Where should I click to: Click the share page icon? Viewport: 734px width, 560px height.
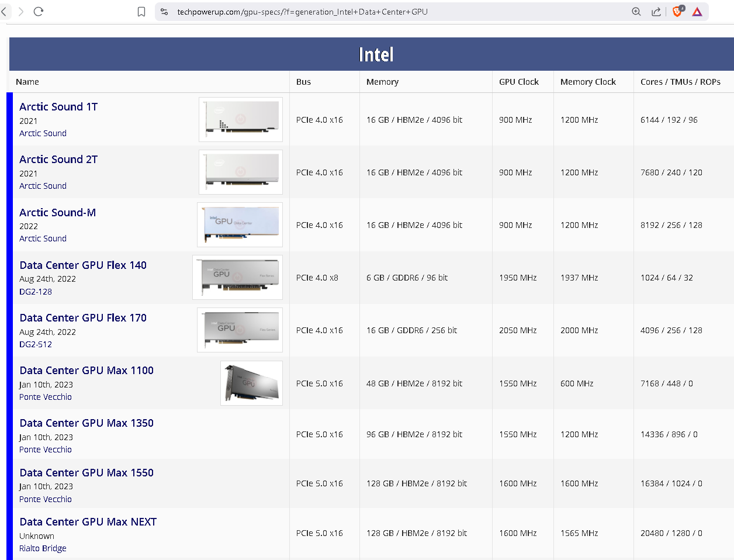pyautogui.click(x=656, y=12)
